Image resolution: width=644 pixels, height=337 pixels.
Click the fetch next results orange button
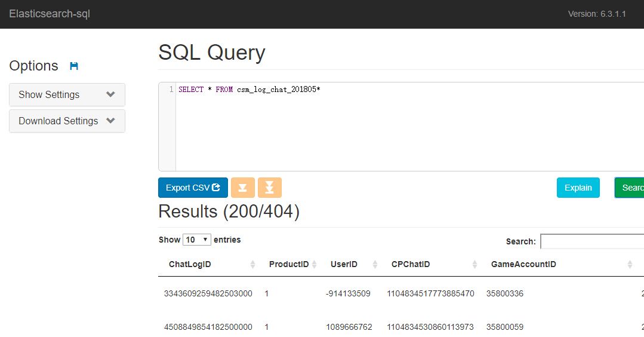(x=243, y=188)
